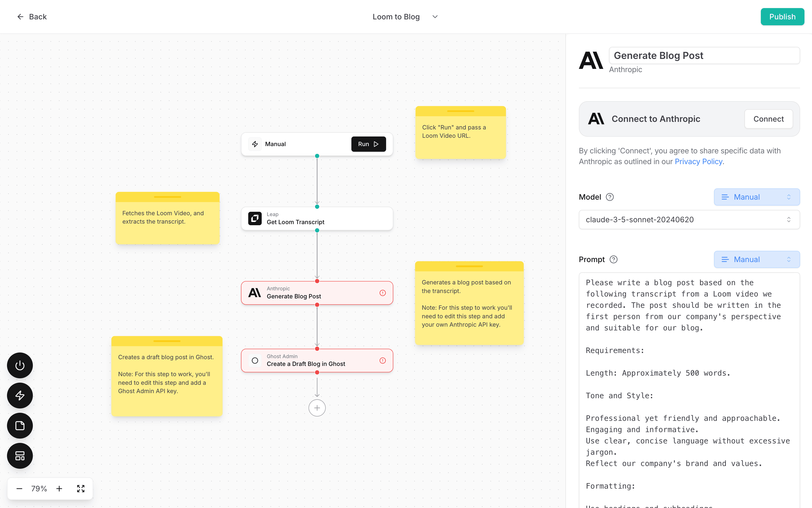Click the Manual trigger icon in workflow
Screen dimensions: 812x508
click(x=255, y=143)
